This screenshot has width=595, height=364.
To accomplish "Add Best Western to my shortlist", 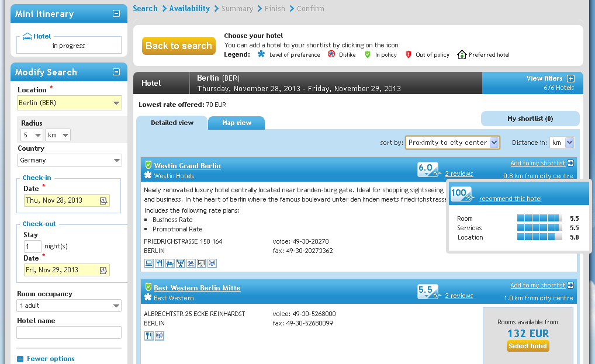I will (538, 285).
